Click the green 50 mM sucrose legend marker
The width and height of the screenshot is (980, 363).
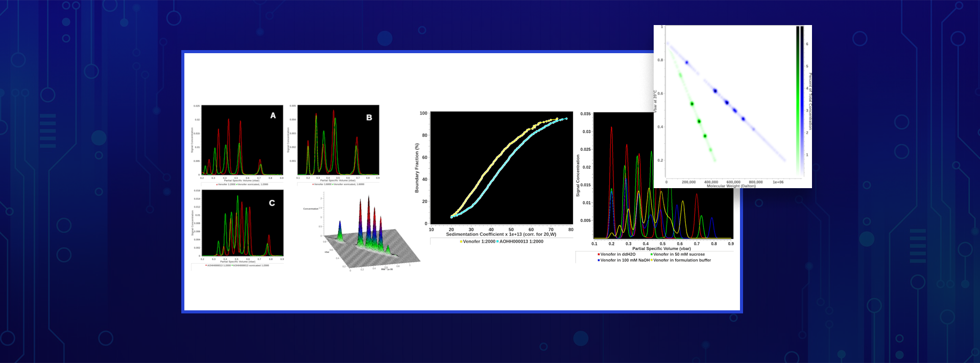(x=651, y=255)
